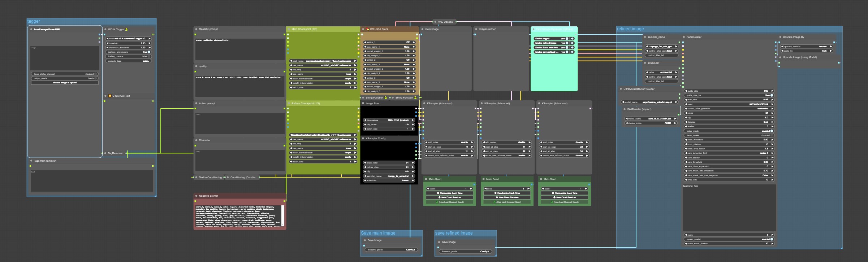This screenshot has height=262, width=868.
Task: Click the collapse dot on UltralyticsDetectorProvider node
Action: click(621, 89)
